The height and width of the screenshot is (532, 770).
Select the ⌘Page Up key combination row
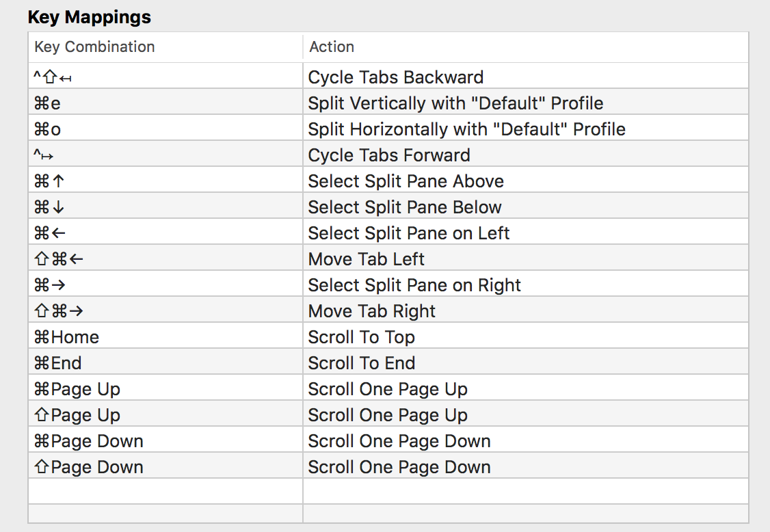[77, 389]
